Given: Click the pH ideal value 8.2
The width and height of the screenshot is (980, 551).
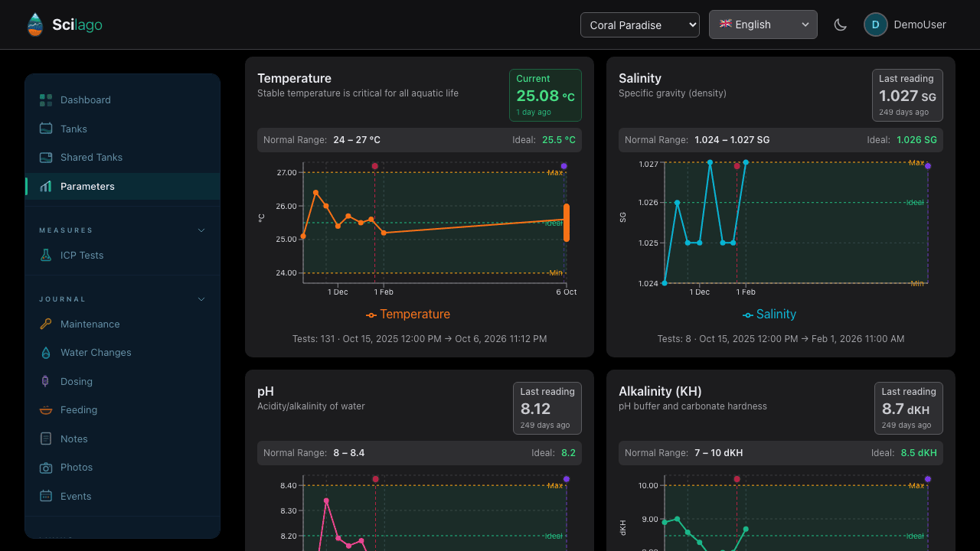Looking at the screenshot, I should (x=568, y=453).
